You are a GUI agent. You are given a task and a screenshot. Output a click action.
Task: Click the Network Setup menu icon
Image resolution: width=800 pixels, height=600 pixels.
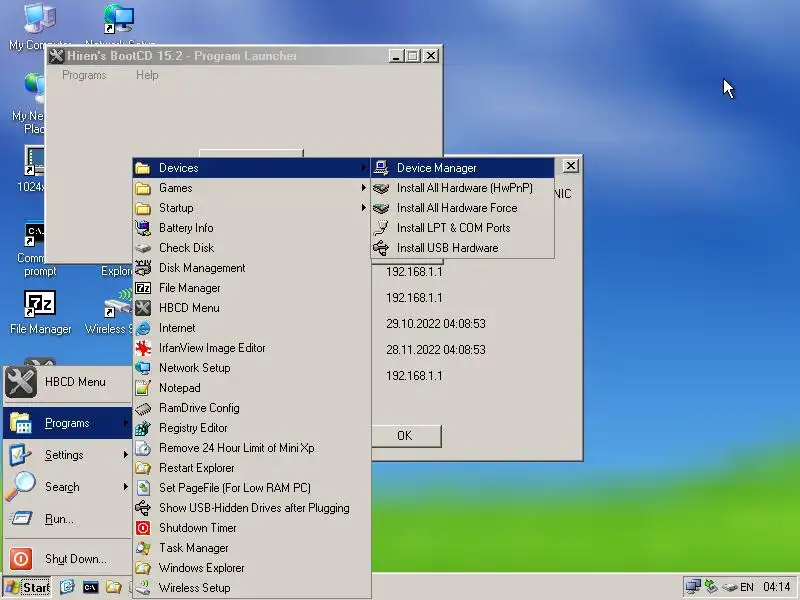click(x=143, y=368)
